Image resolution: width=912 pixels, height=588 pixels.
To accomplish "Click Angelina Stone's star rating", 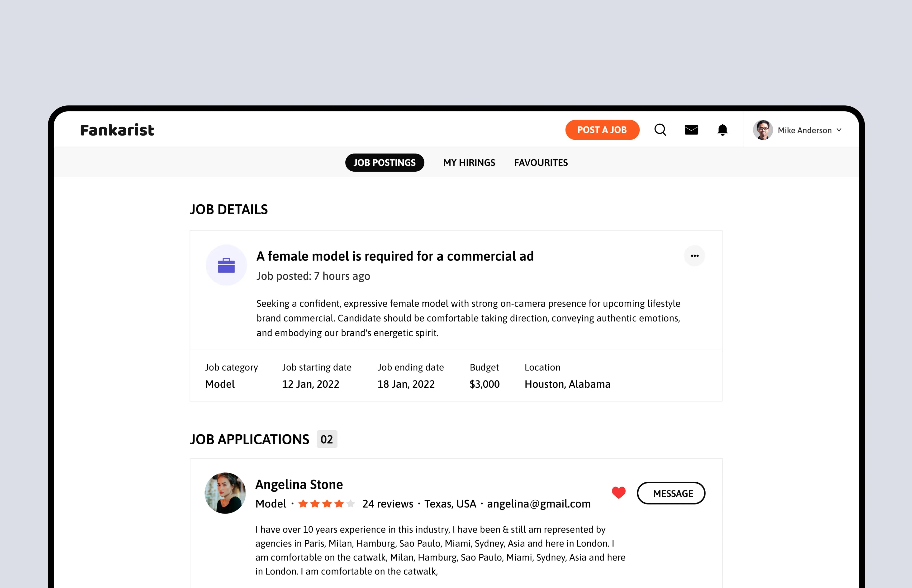I will (327, 504).
